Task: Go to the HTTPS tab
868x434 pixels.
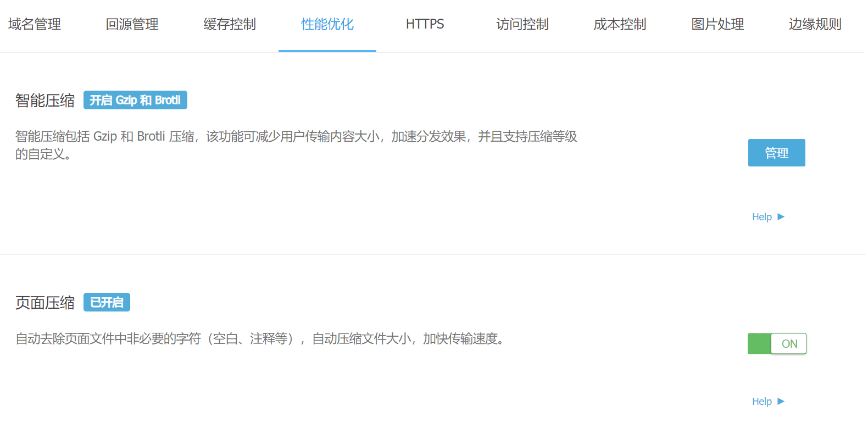Action: pyautogui.click(x=425, y=24)
